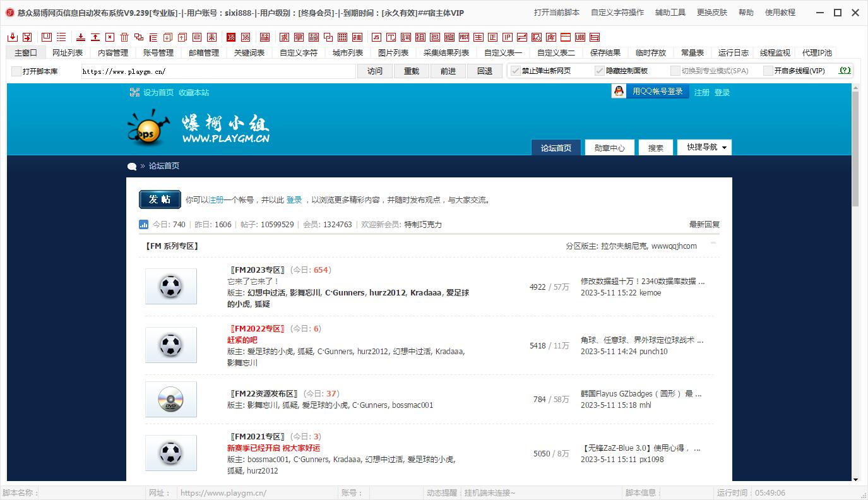Click the X-in-box delete toolbar icon
Viewport: 868px width, 500px height.
pyautogui.click(x=110, y=37)
